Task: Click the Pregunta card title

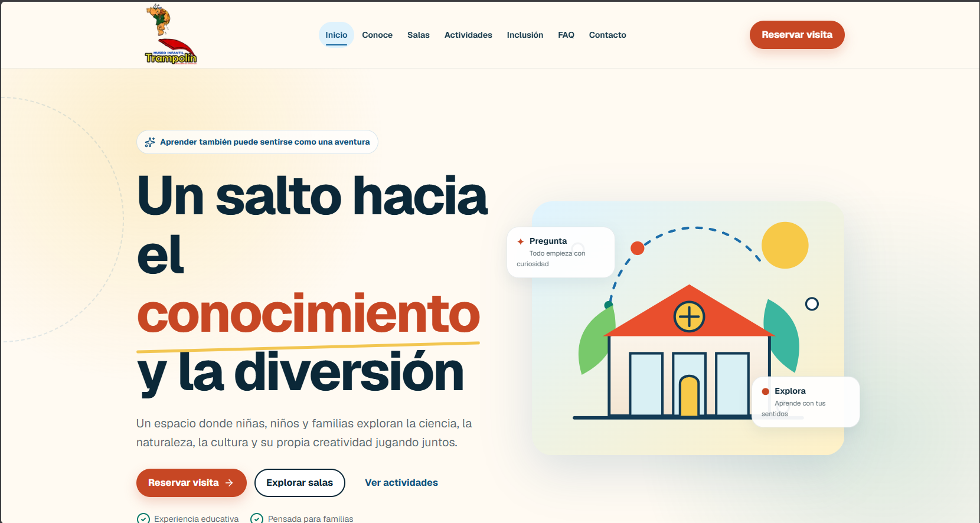Action: [x=548, y=241]
